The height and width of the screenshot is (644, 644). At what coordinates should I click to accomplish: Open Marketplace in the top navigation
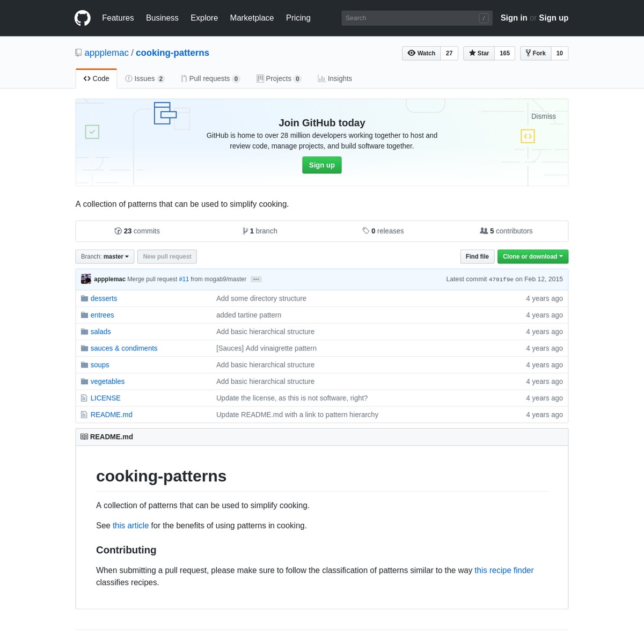[252, 18]
